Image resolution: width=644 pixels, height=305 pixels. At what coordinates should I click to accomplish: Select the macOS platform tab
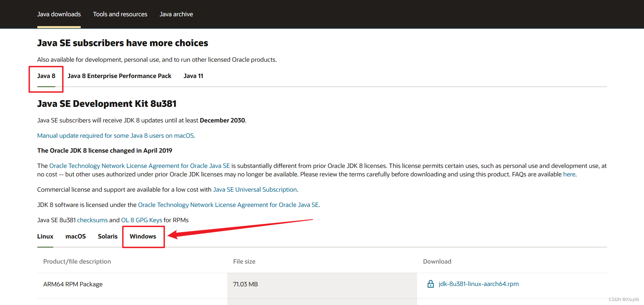point(76,236)
